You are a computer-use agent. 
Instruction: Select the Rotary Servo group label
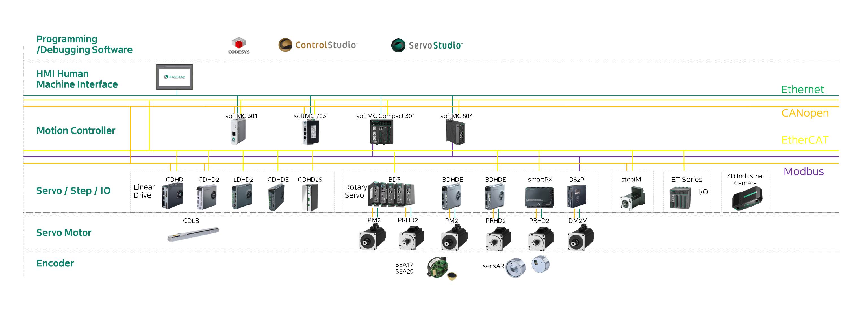[356, 191]
